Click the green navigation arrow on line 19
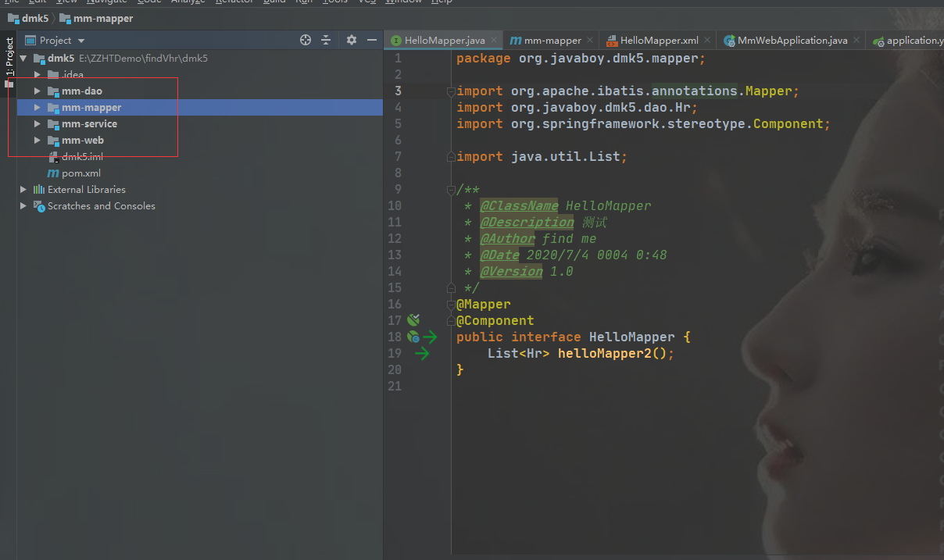944x560 pixels. (422, 354)
